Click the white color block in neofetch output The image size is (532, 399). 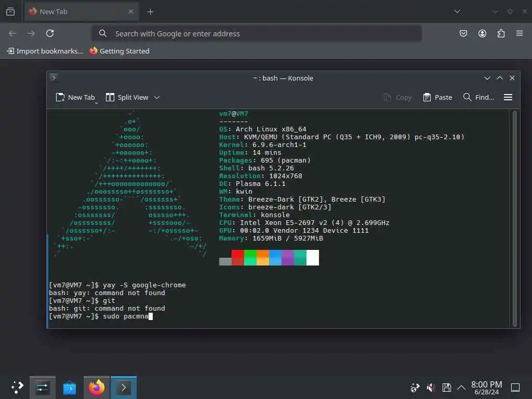(313, 258)
